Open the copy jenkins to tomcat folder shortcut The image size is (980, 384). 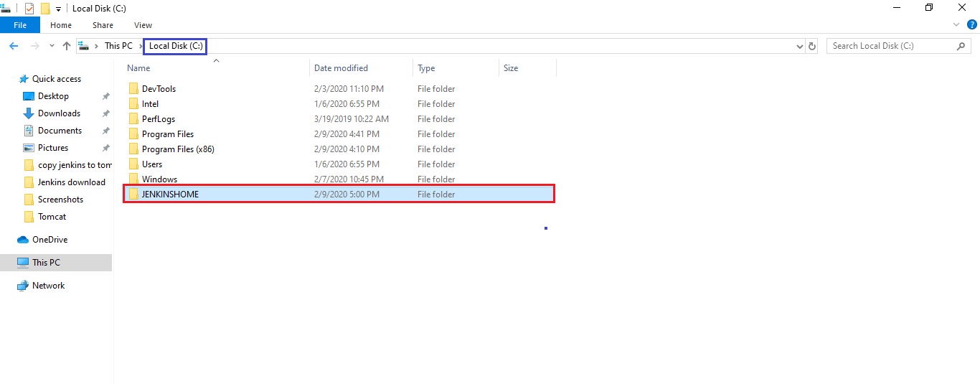75,165
